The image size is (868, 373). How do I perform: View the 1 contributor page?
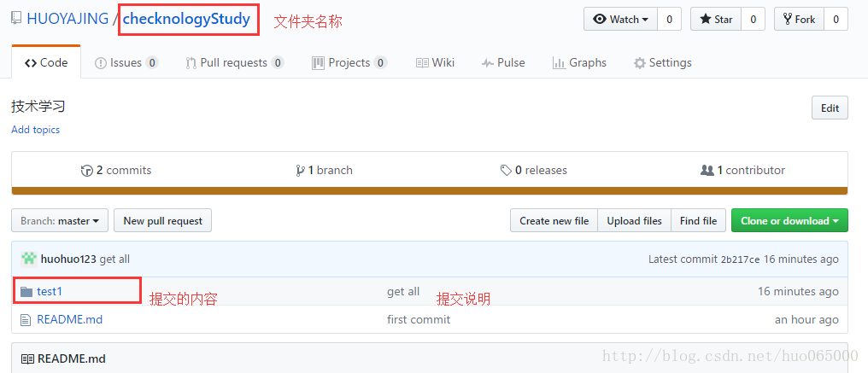click(743, 170)
